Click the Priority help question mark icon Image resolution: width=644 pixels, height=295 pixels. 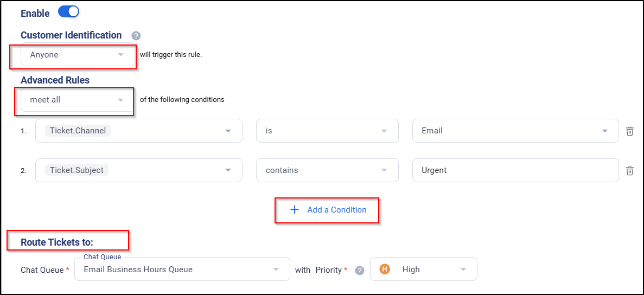click(x=359, y=271)
